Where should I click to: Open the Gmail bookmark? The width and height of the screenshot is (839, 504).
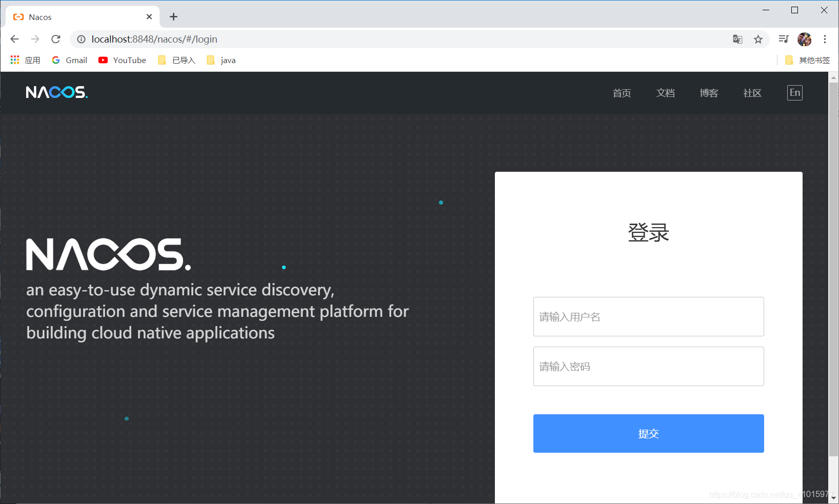click(69, 60)
